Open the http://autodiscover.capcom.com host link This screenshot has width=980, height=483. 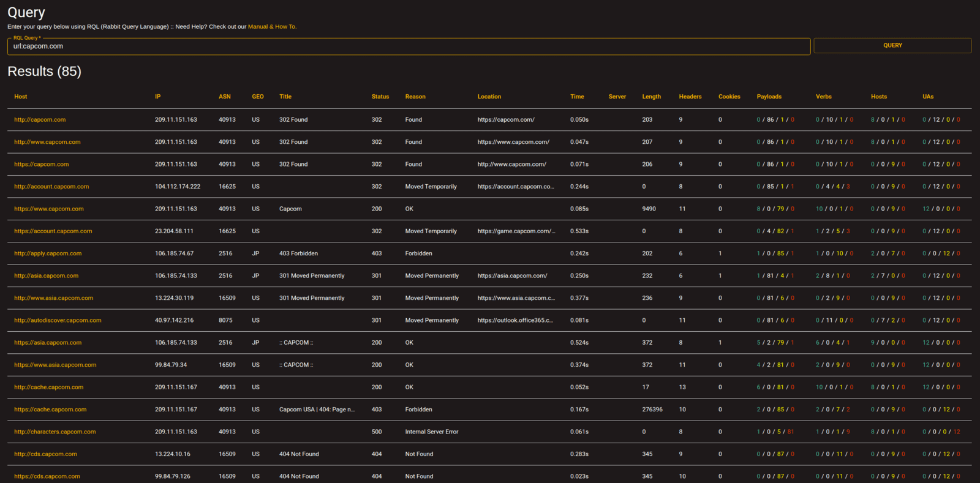tap(58, 320)
